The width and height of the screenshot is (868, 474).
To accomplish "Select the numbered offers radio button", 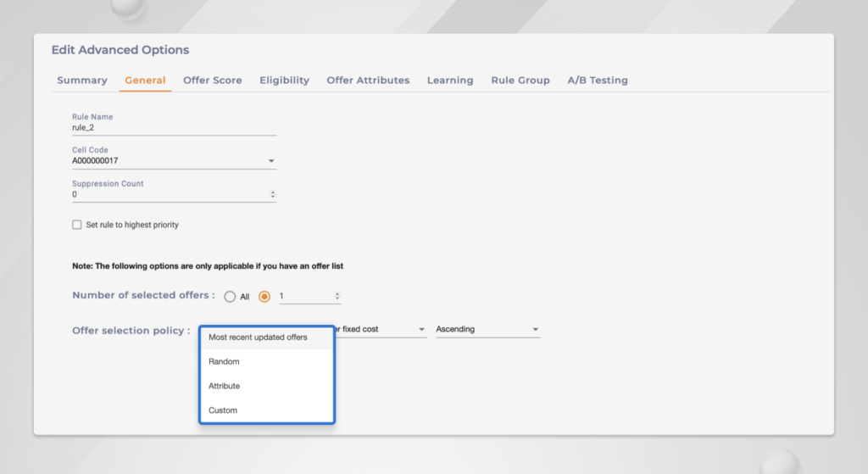I will coord(264,297).
